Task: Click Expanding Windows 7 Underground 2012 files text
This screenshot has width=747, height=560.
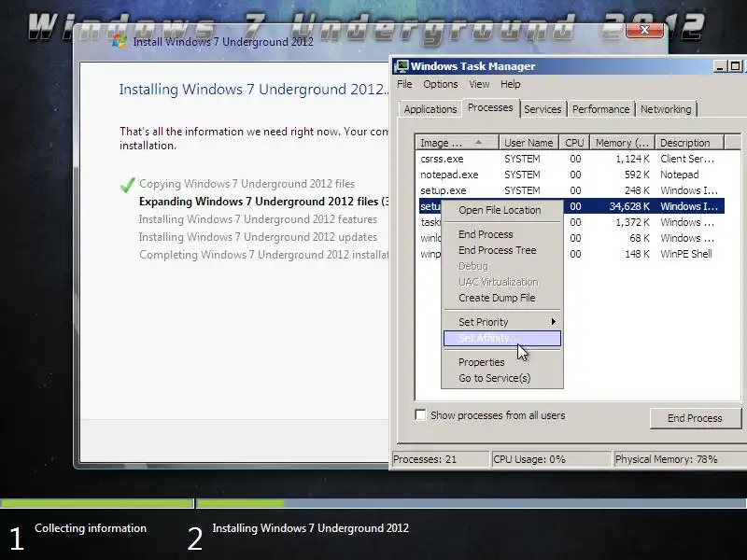Action: [263, 202]
